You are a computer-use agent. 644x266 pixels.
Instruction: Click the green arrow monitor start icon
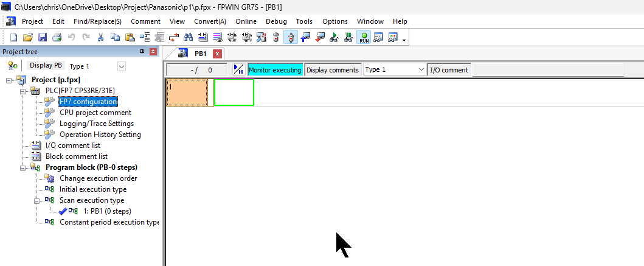pyautogui.click(x=334, y=37)
